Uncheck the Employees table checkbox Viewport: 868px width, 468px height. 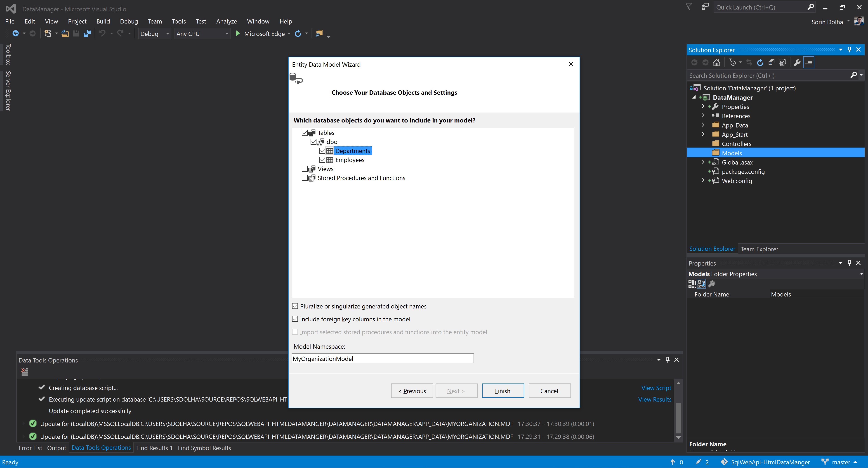[x=322, y=160]
